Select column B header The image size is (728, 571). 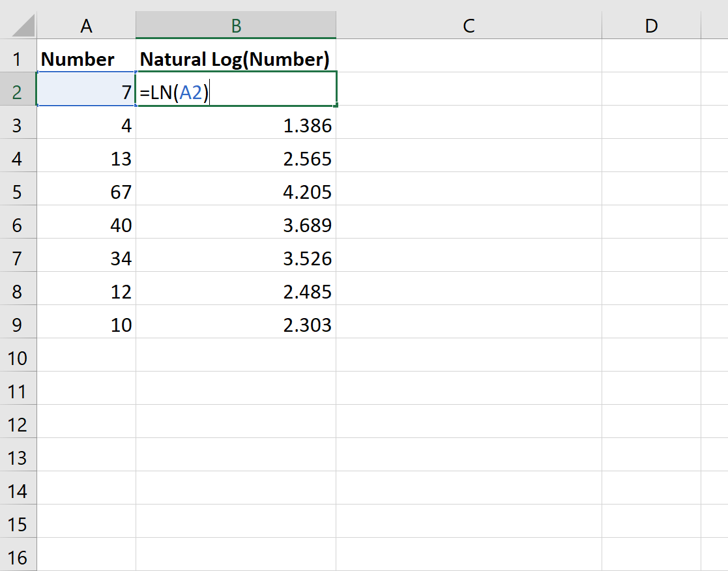pos(236,25)
